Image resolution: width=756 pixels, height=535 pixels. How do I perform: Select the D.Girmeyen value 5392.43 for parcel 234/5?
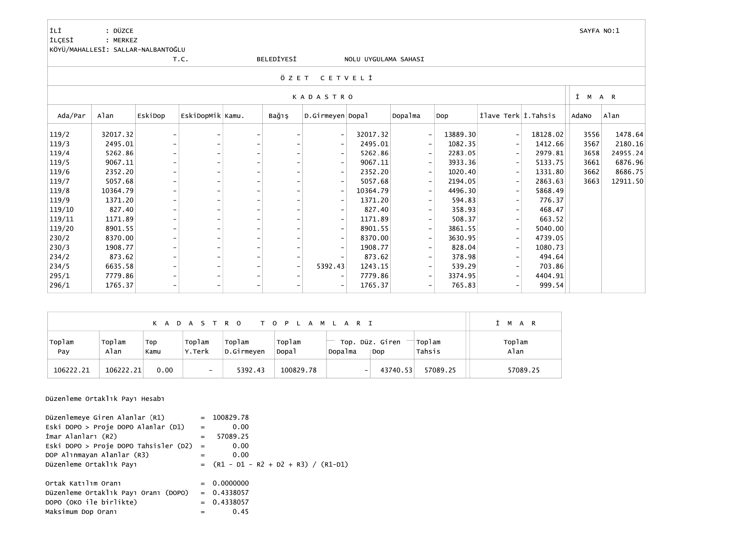pyautogui.click(x=330, y=266)
